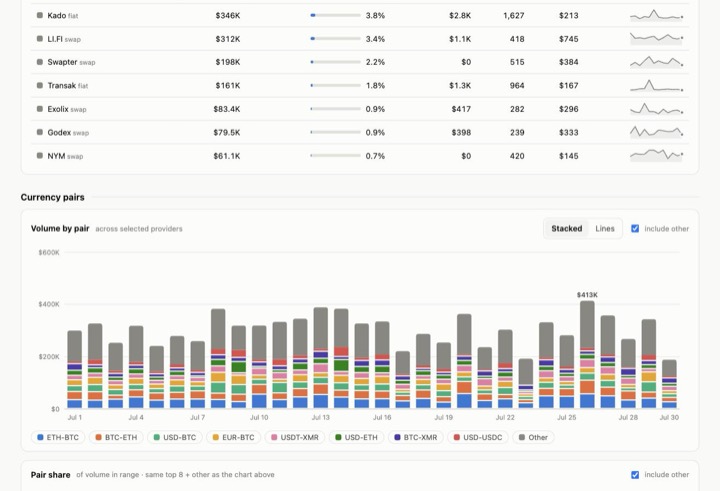Toggle BTC-XMR legend chip
Screen dimensions: 720x491
click(x=416, y=437)
